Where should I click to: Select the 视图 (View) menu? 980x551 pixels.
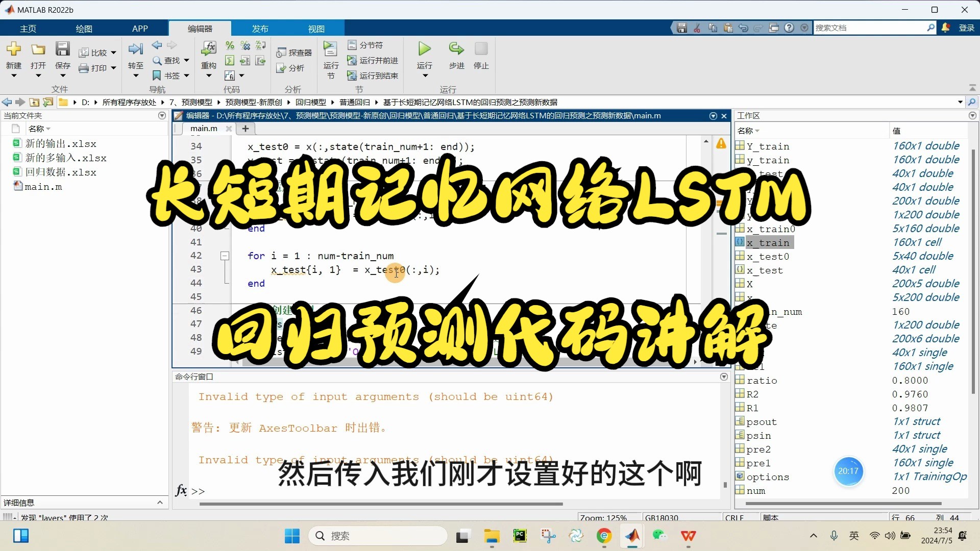pyautogui.click(x=315, y=28)
